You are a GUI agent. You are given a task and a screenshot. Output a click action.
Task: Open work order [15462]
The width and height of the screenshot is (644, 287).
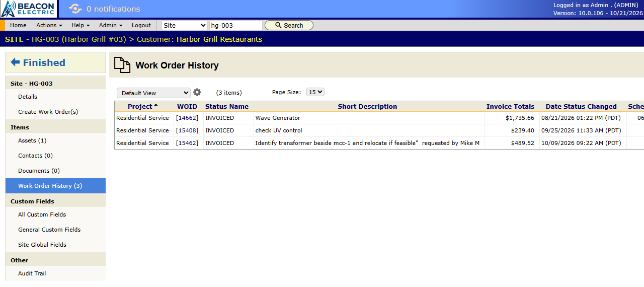tap(187, 143)
